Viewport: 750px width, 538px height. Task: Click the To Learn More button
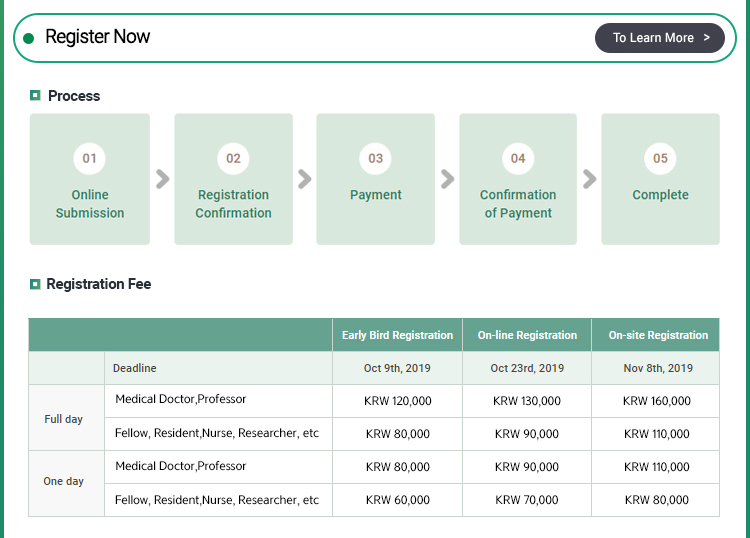(x=660, y=38)
